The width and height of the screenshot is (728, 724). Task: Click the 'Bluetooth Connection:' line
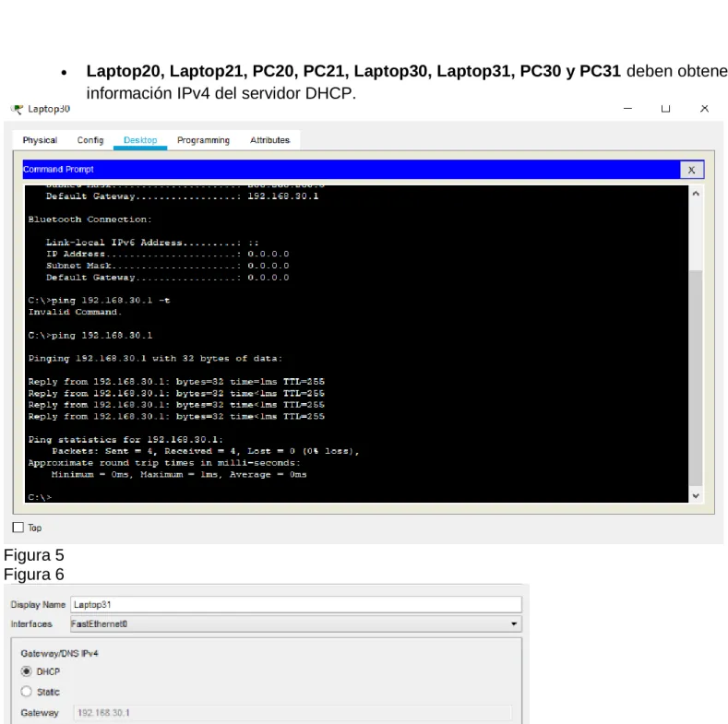pyautogui.click(x=90, y=220)
